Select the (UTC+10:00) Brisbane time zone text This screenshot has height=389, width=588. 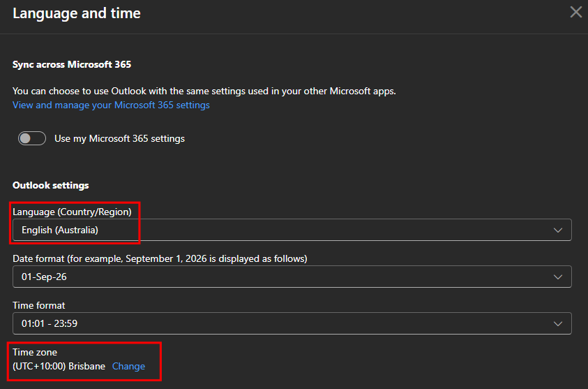tap(59, 366)
